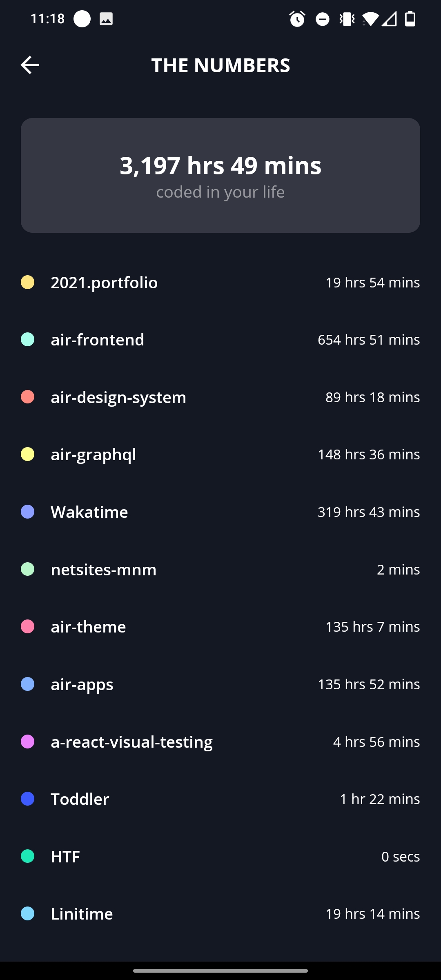Select the air-design-system project row
Viewport: 441px width, 980px height.
click(x=220, y=397)
